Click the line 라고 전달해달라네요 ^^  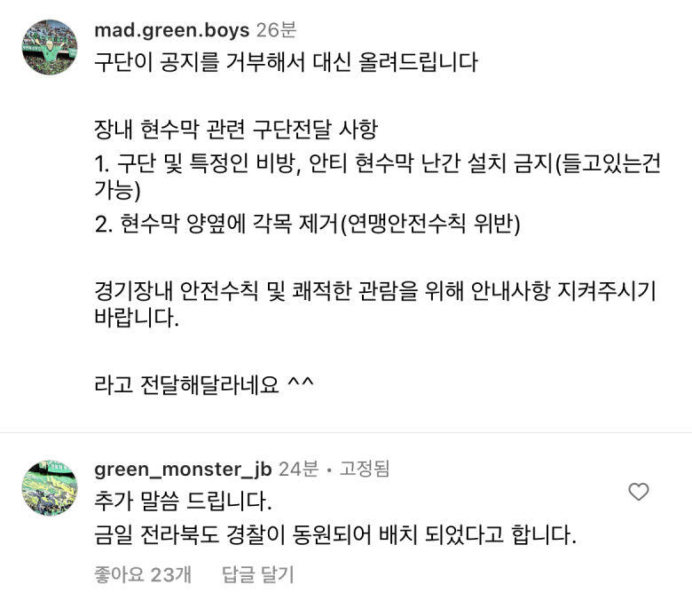point(204,383)
